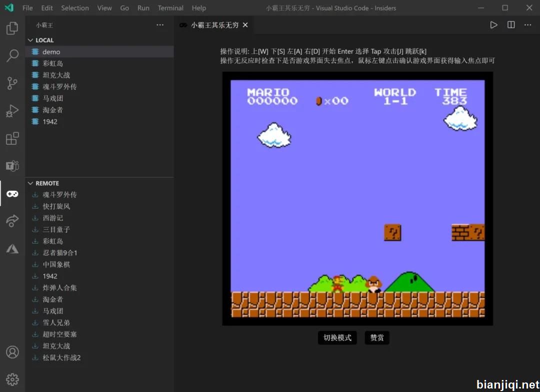This screenshot has height=392, width=540.
Task: Split the editor with the split icon
Action: point(511,25)
